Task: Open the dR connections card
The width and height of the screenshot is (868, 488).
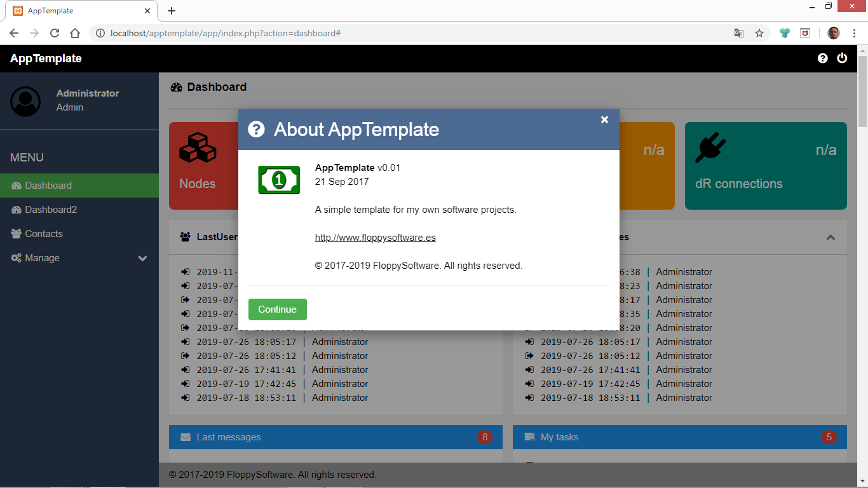Action: click(766, 166)
